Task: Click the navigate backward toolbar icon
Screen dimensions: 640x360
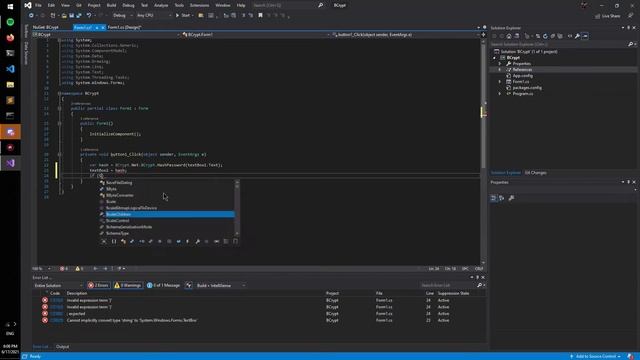Action: coord(31,16)
